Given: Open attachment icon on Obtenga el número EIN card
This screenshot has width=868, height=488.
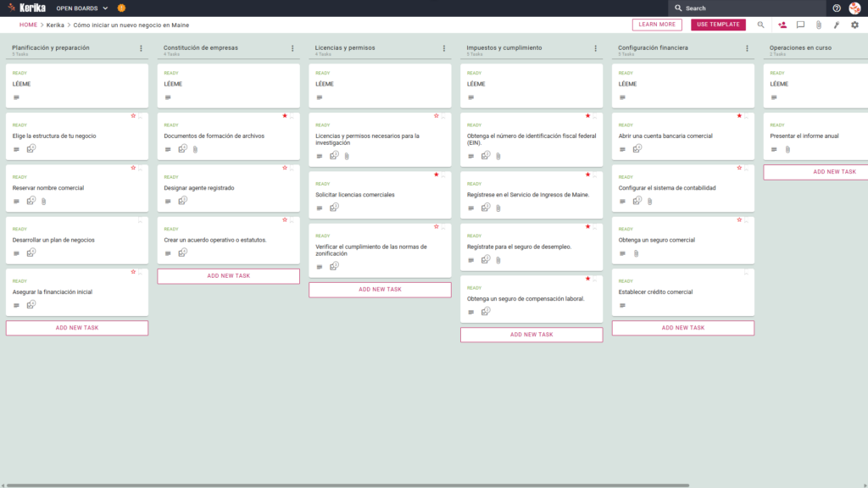Looking at the screenshot, I should pos(498,156).
